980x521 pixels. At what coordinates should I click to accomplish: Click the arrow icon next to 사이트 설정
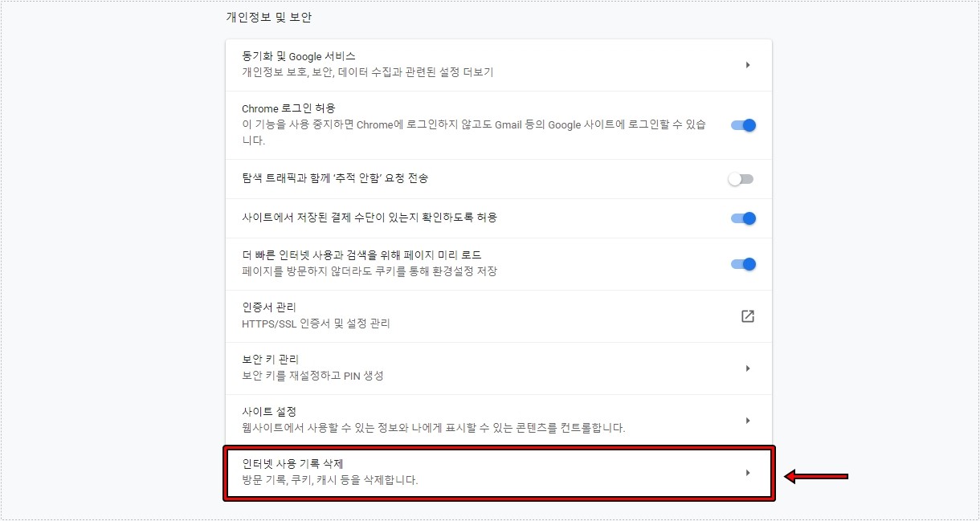click(747, 420)
